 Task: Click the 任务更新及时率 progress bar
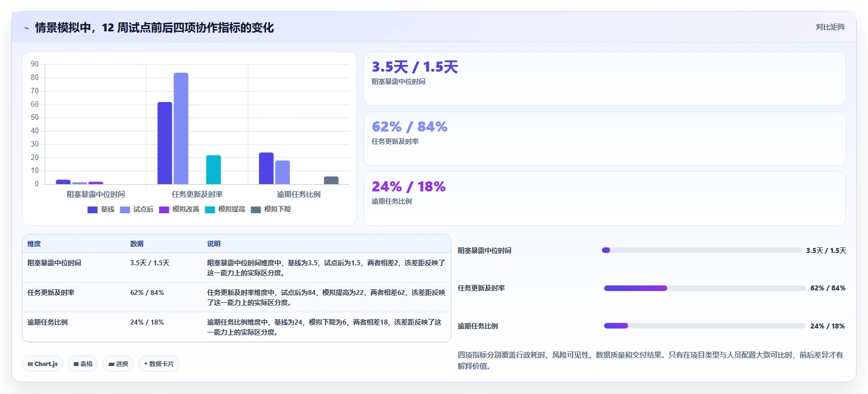point(705,288)
